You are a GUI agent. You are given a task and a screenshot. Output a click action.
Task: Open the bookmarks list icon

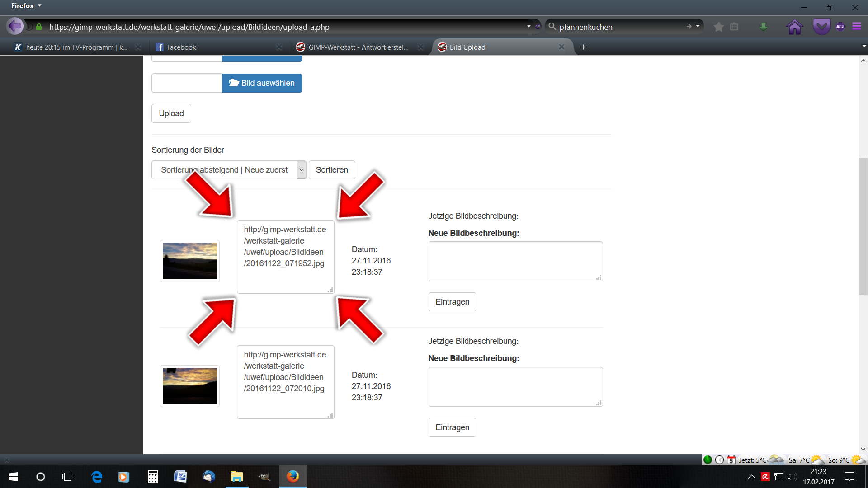click(734, 27)
